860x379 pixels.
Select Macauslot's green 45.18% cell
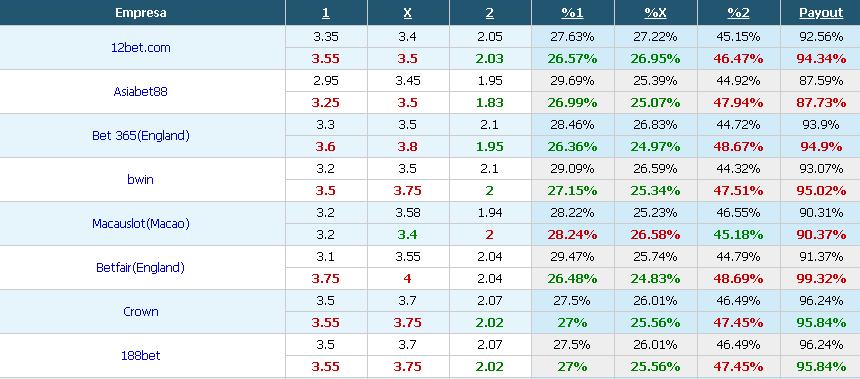coord(738,235)
